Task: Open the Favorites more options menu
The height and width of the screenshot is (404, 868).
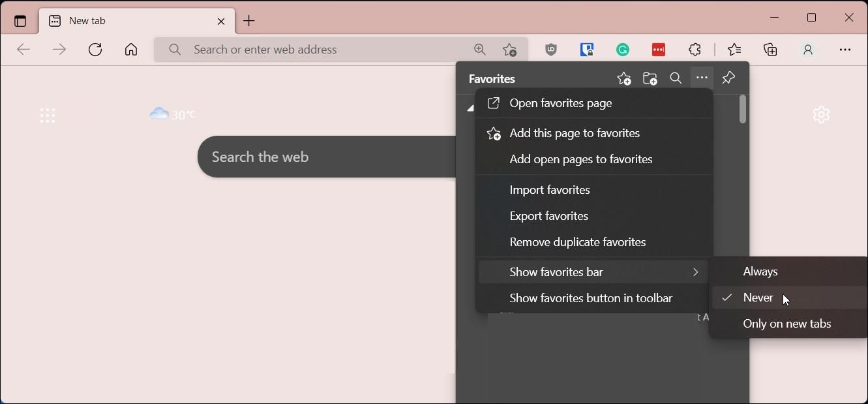Action: (702, 78)
